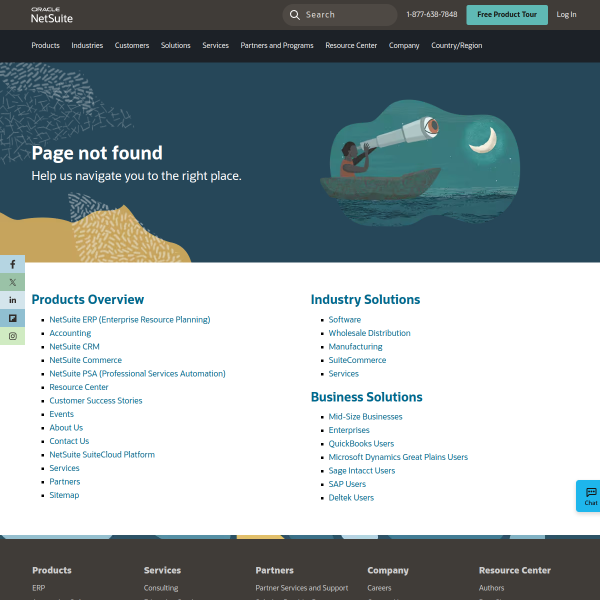Open the Partners link in list
Viewport: 600px width, 600px height.
point(65,482)
